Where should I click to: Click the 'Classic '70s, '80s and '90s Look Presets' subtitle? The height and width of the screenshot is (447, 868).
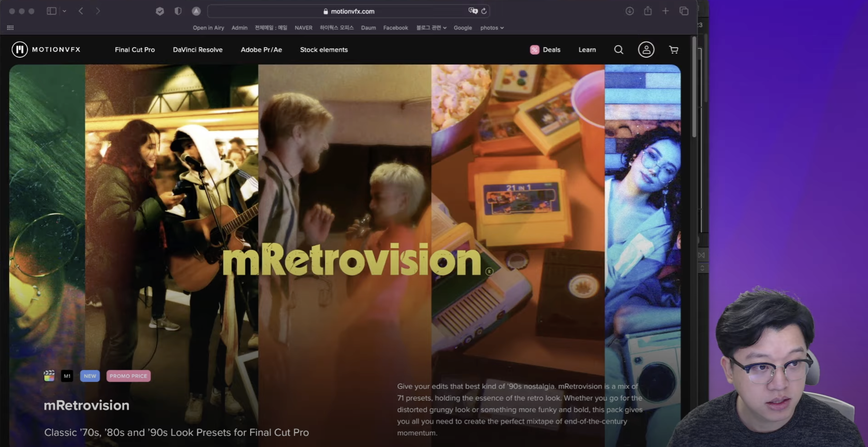point(177,433)
